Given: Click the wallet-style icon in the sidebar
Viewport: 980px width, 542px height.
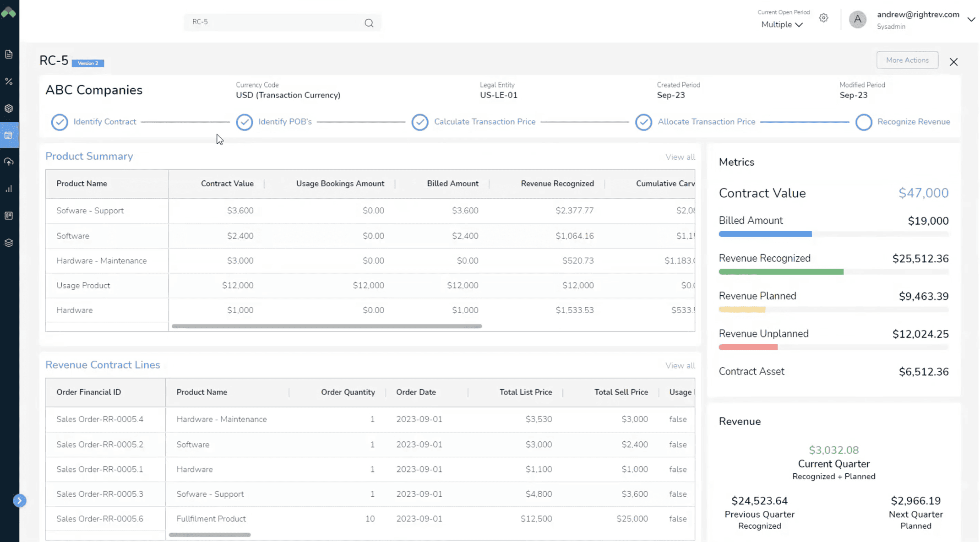Looking at the screenshot, I should [x=9, y=216].
